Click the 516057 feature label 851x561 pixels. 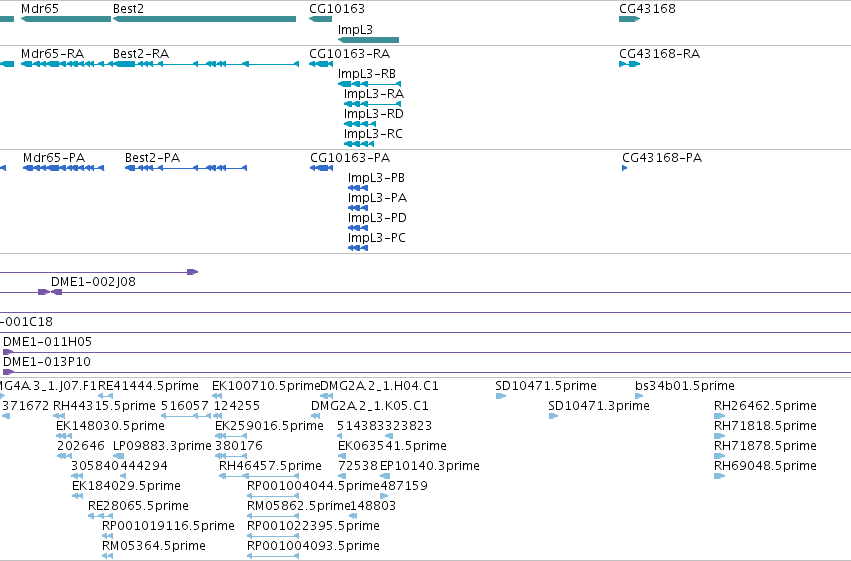click(x=185, y=406)
